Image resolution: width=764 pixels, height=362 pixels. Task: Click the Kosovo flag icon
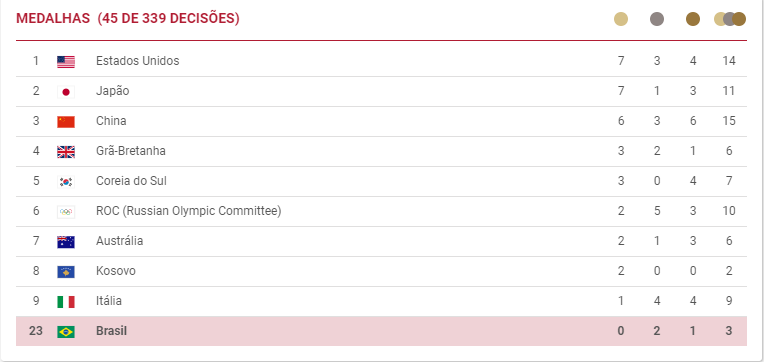coord(66,271)
